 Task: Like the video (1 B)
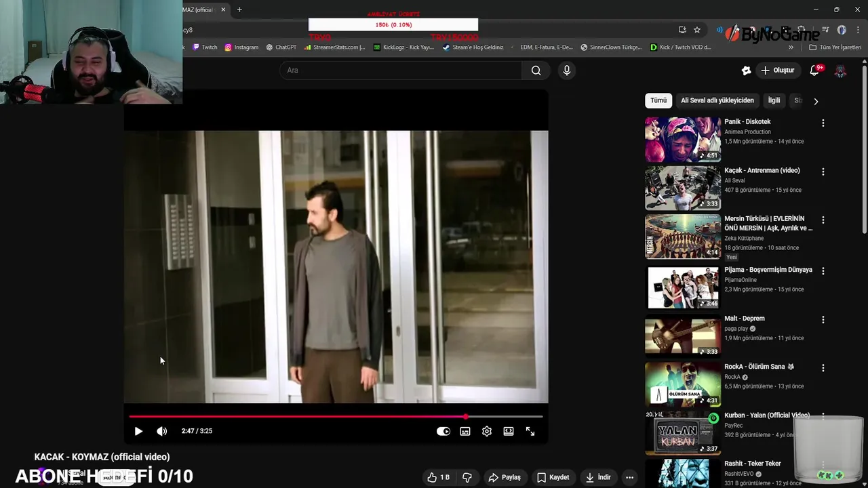tap(438, 477)
